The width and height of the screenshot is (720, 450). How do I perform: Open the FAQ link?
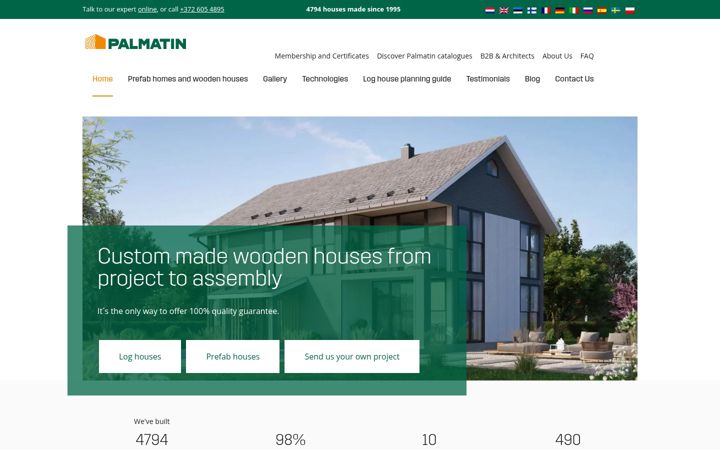pyautogui.click(x=587, y=56)
